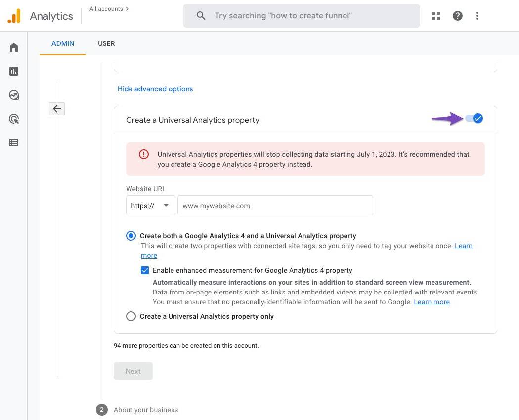Click the Next button

[x=133, y=371]
